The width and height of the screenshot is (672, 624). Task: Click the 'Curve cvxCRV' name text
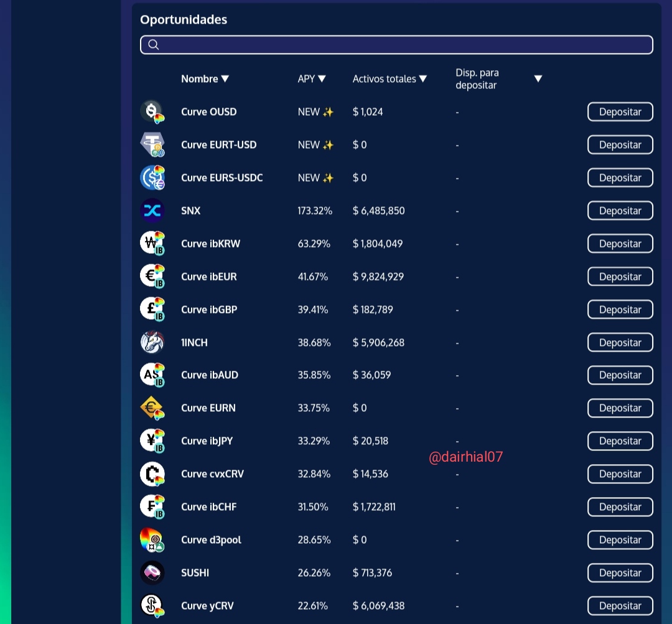[212, 474]
